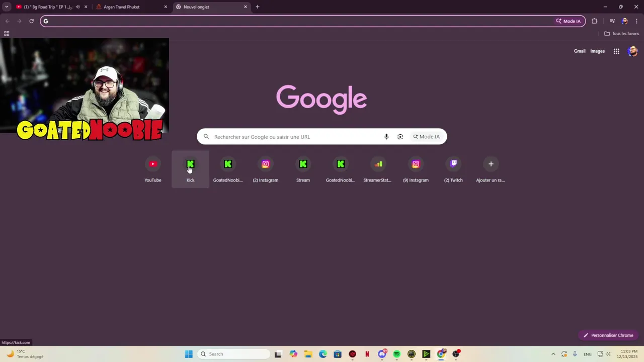Open the StreamerStat... shortcut tile

point(378,169)
